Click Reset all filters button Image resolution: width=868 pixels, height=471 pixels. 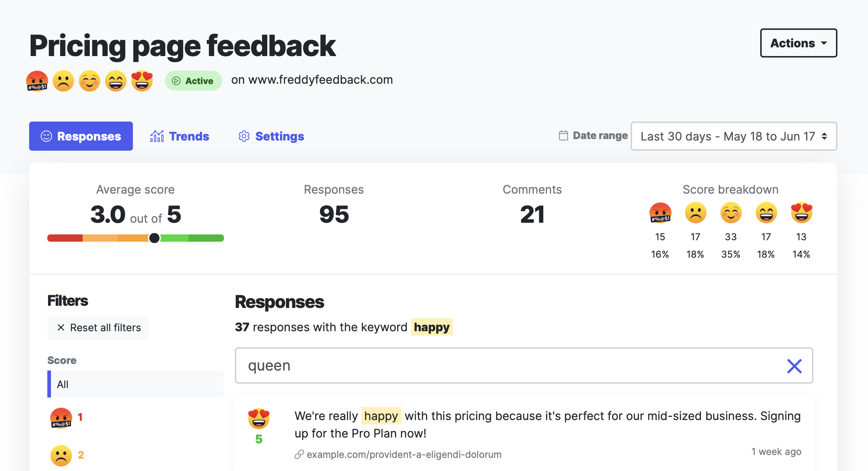coord(98,328)
